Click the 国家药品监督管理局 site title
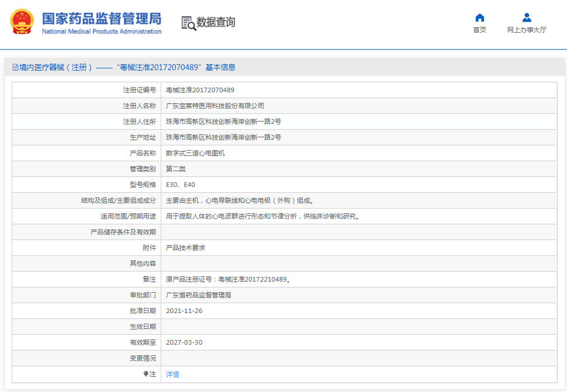Viewport: 567px width, 392px height. [102, 18]
